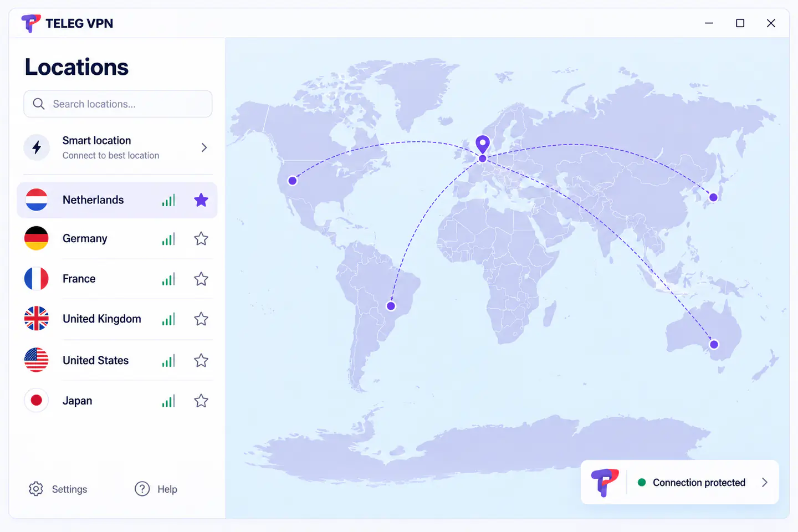
Task: Choose the Japan location name
Action: pos(77,401)
